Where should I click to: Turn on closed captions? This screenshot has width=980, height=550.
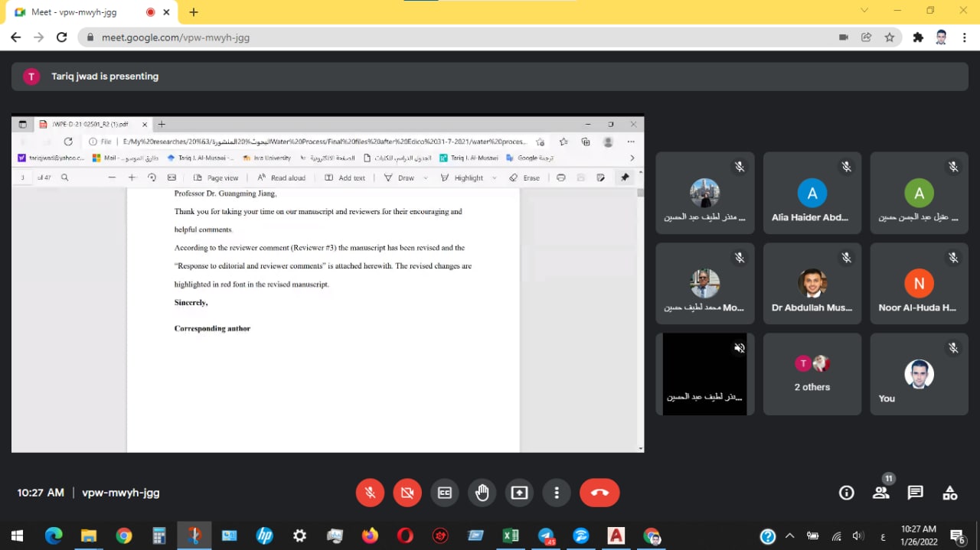point(444,493)
